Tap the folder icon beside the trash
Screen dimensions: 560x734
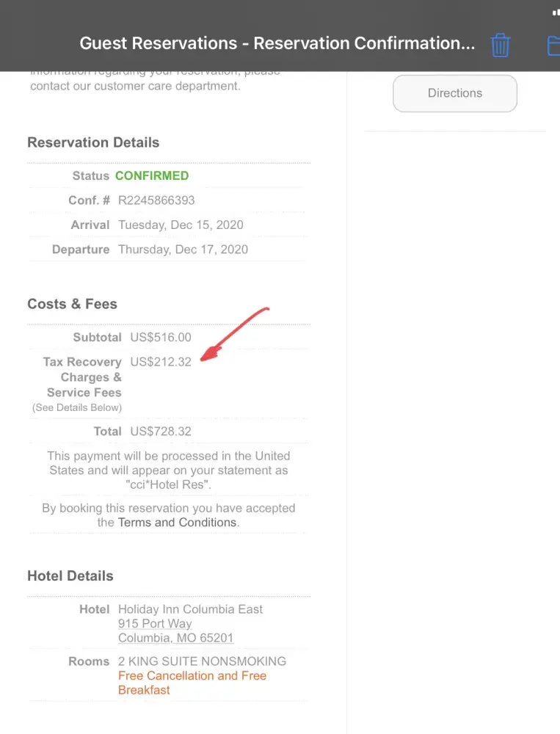pyautogui.click(x=553, y=44)
